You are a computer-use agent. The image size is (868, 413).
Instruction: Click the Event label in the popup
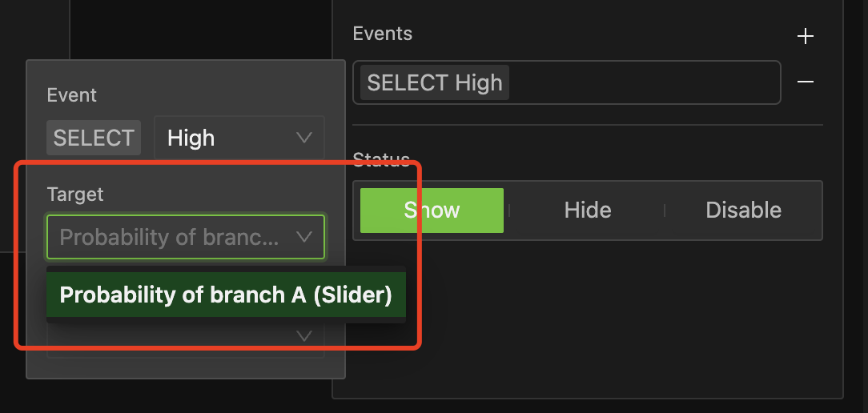point(72,95)
